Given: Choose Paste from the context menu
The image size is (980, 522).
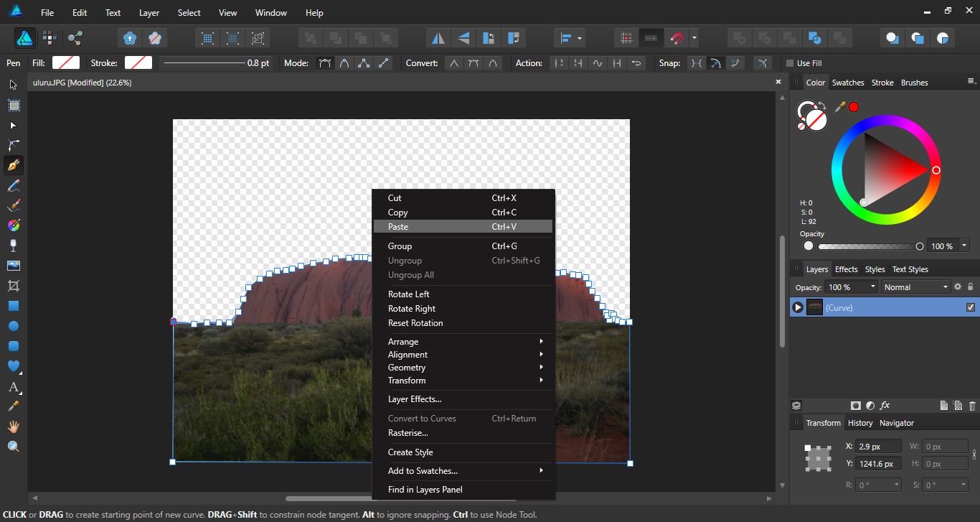Looking at the screenshot, I should (x=397, y=227).
